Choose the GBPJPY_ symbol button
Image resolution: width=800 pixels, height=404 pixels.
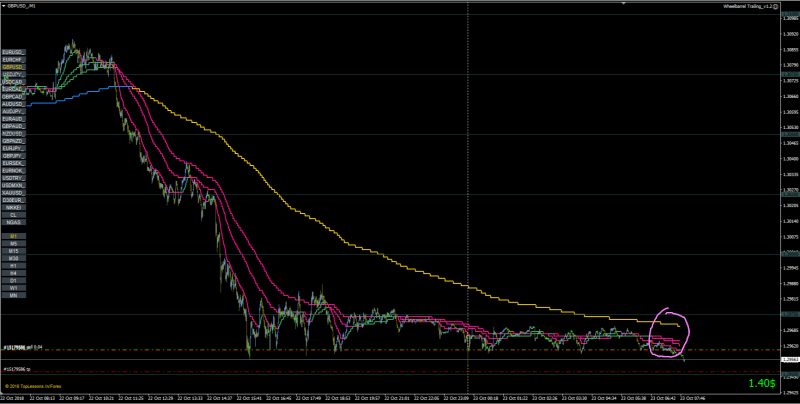(x=14, y=156)
